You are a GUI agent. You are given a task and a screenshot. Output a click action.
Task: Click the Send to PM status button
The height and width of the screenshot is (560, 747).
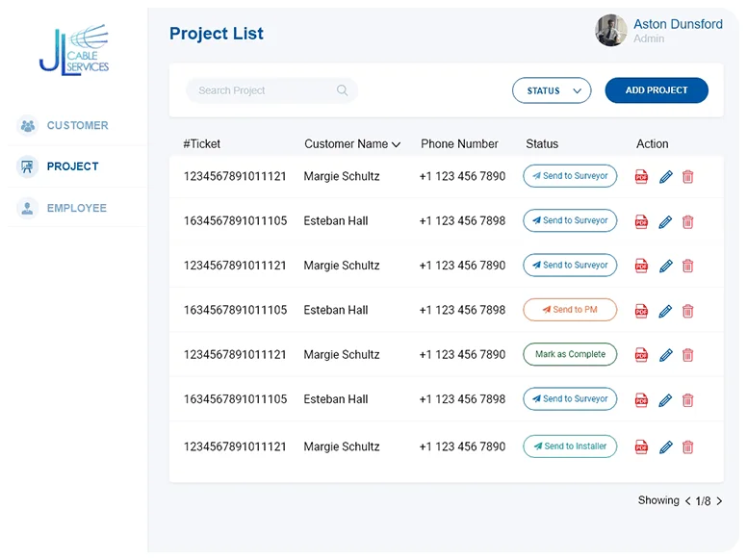570,310
